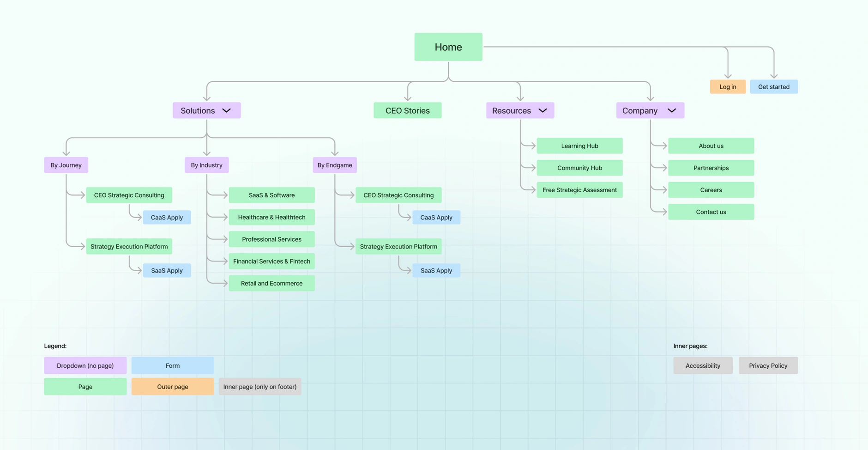Screen dimensions: 868x450
Task: Open the Professional Services page box
Action: coord(272,239)
